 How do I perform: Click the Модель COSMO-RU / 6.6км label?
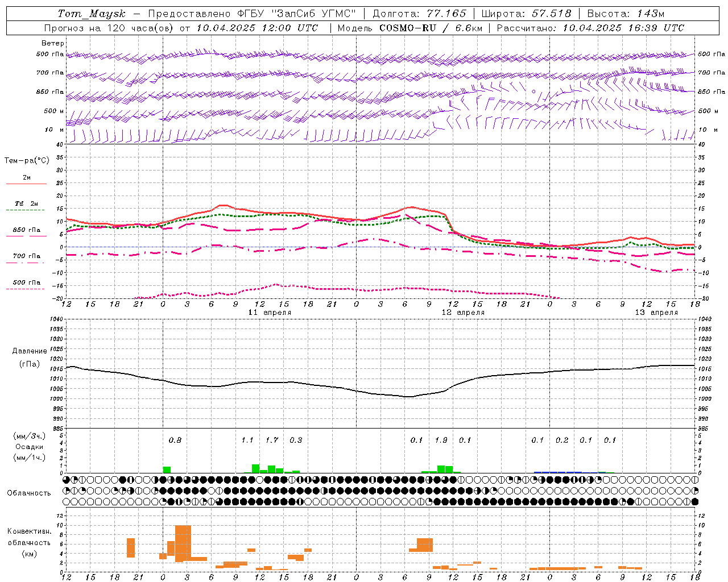coord(410,28)
